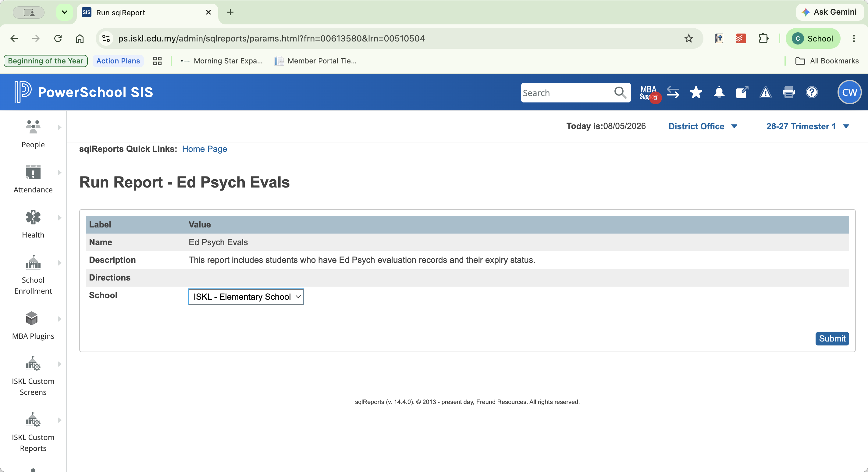This screenshot has height=472, width=868.
Task: Open Beginning of the Year bookmark
Action: coord(45,61)
